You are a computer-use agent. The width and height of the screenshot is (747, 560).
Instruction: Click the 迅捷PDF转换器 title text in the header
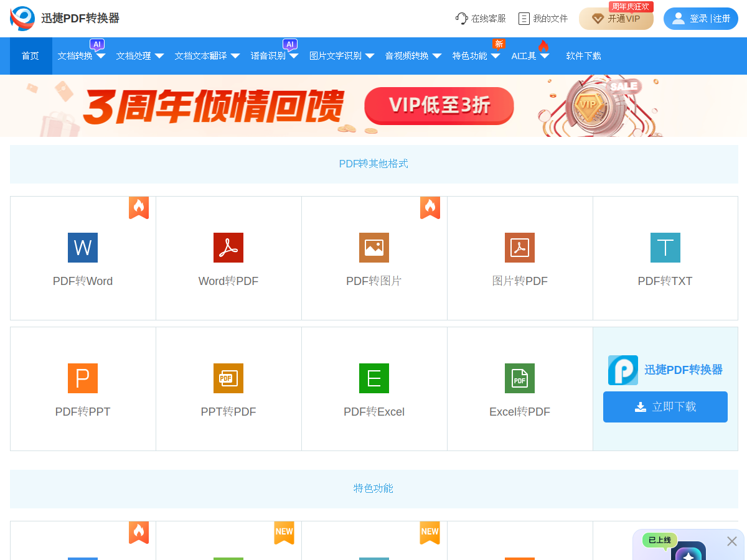point(80,19)
